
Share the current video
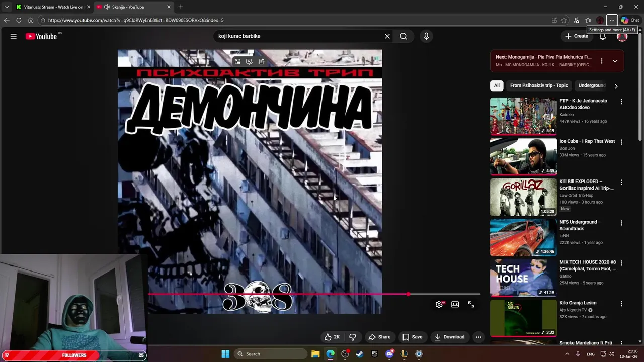coord(379,337)
